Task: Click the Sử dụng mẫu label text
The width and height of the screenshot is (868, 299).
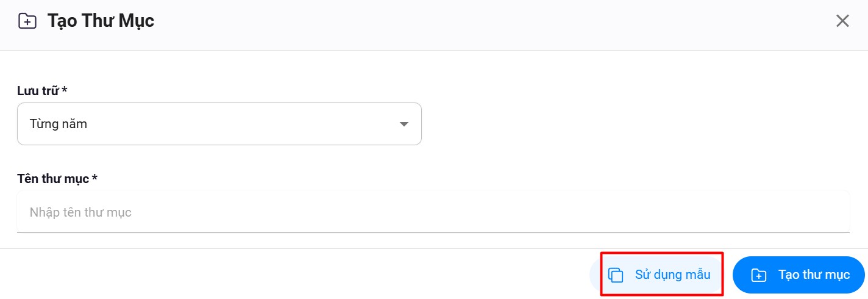Action: pos(672,275)
